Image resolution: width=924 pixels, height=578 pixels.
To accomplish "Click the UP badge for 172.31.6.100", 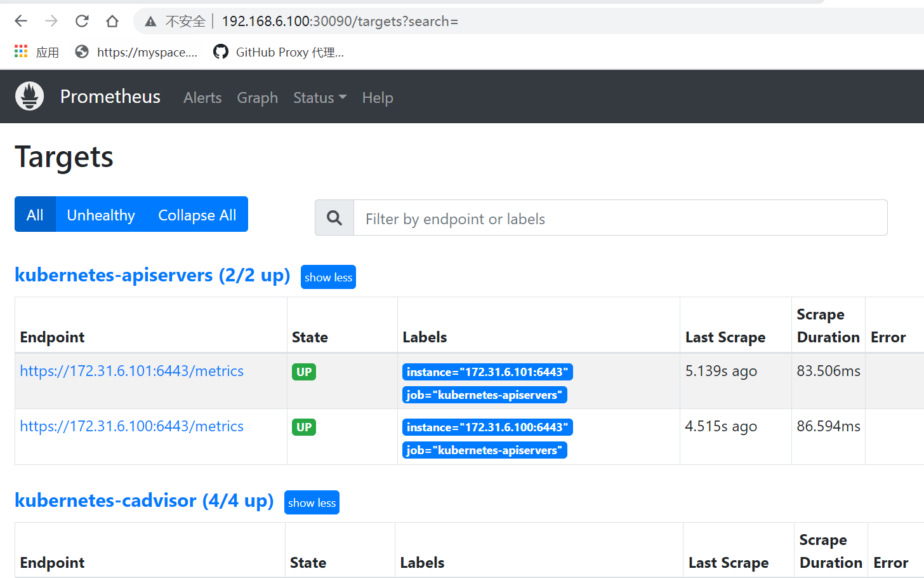I will point(304,427).
